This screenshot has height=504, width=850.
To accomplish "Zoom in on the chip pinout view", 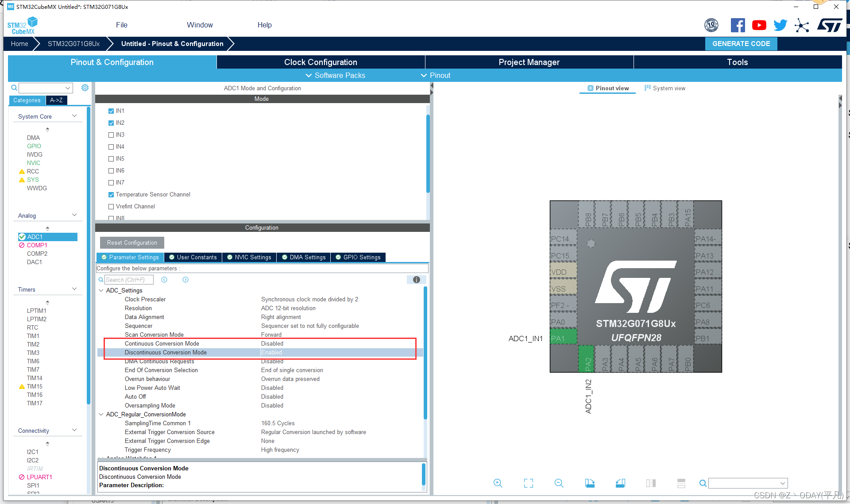I will pos(498,483).
